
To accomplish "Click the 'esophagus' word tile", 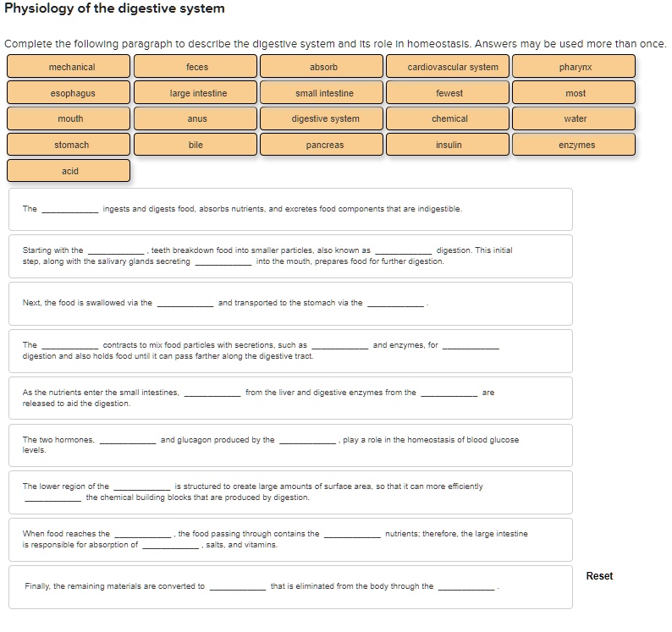I will click(69, 93).
